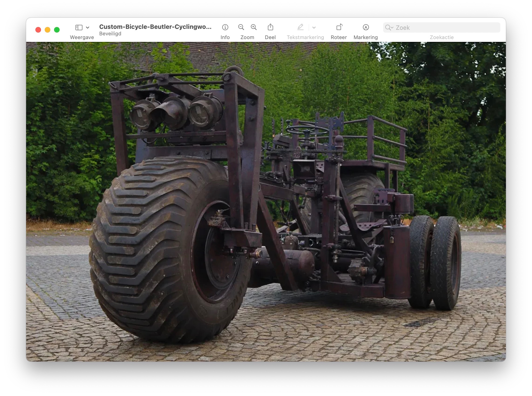Screen dimensions: 532x396
Task: Open search options on Zoek magnifier
Action: pos(389,27)
